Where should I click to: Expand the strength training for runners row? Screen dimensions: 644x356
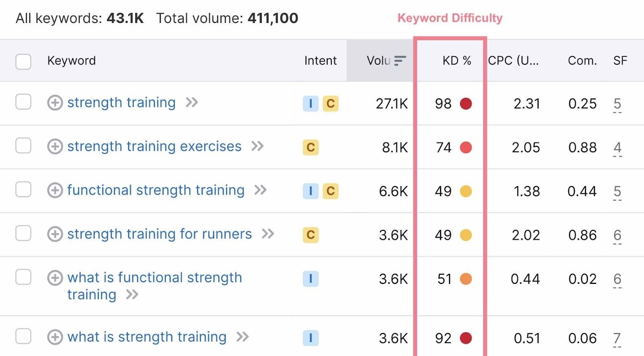pyautogui.click(x=56, y=234)
